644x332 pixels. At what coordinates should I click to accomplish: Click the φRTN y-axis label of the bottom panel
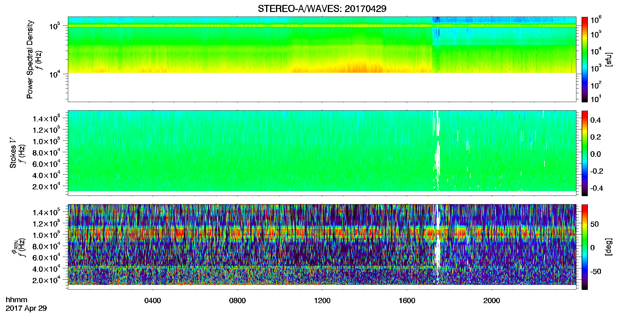coord(14,248)
